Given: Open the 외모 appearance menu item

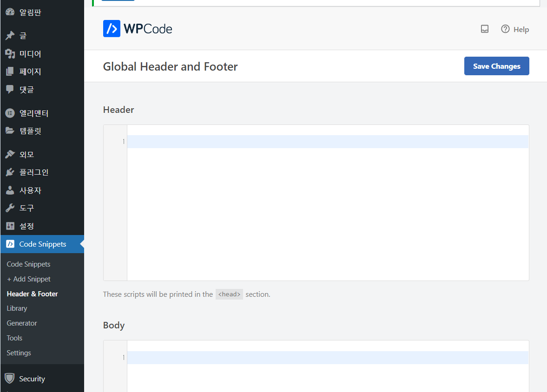Looking at the screenshot, I should (42, 154).
